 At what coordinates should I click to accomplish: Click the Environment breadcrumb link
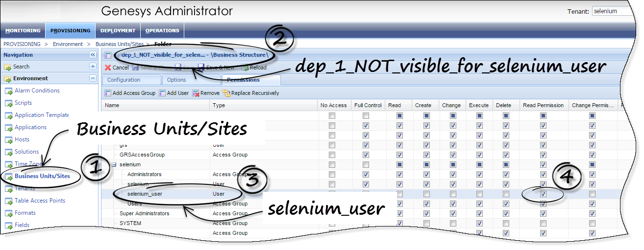click(68, 44)
